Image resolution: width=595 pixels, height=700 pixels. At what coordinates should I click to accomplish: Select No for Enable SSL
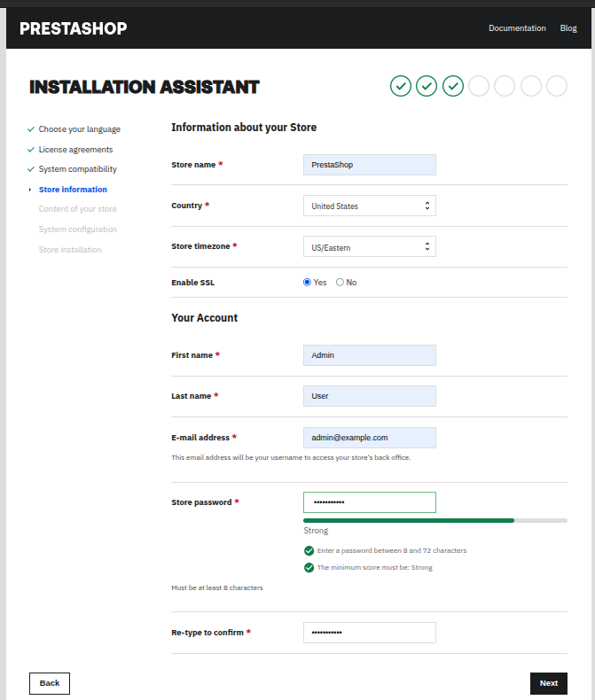pyautogui.click(x=340, y=283)
